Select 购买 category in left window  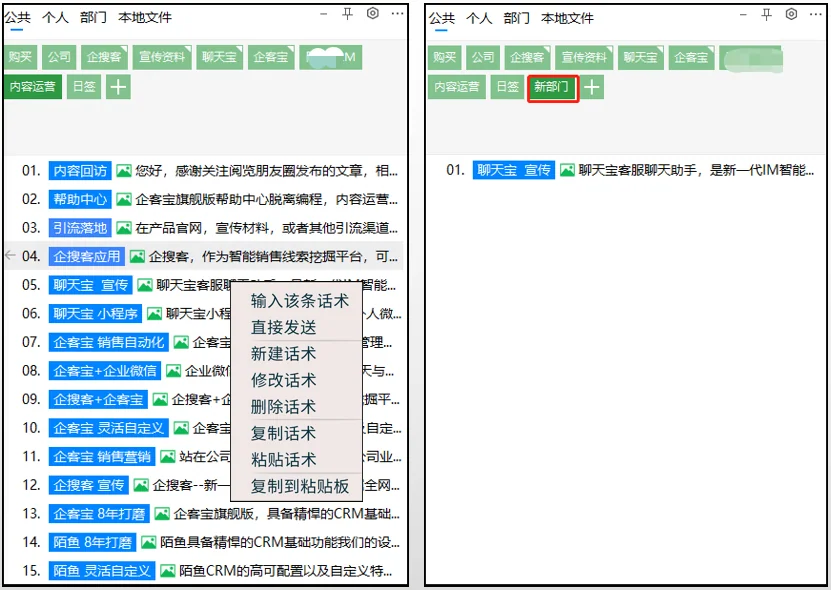coord(20,57)
